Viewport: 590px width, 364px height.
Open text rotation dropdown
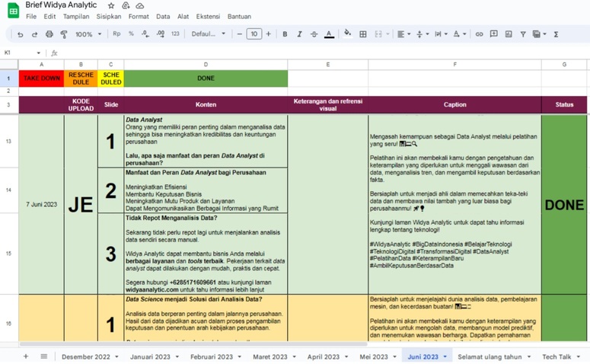pyautogui.click(x=459, y=34)
